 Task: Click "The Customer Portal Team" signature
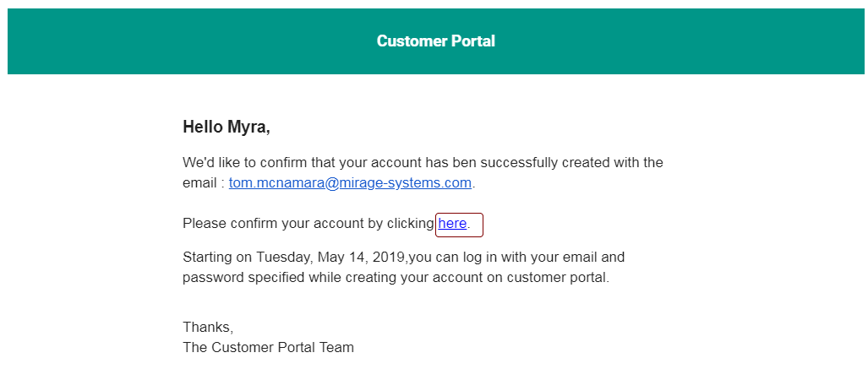[x=268, y=348]
